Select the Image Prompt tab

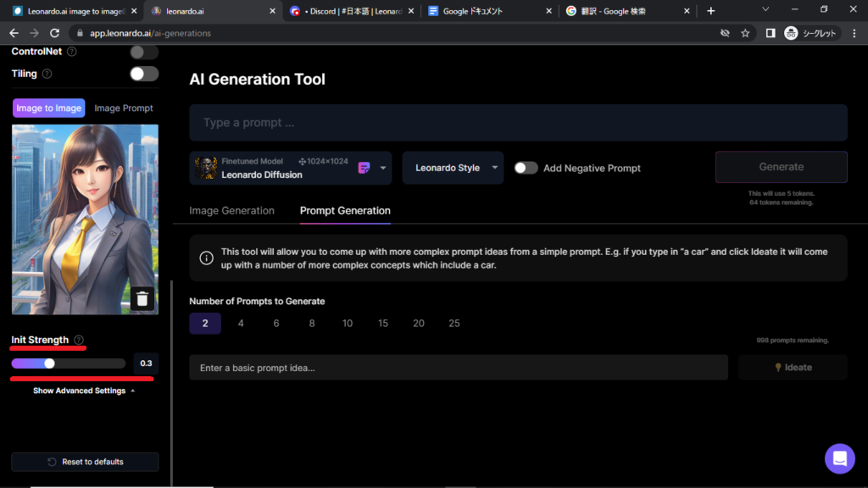pos(124,108)
